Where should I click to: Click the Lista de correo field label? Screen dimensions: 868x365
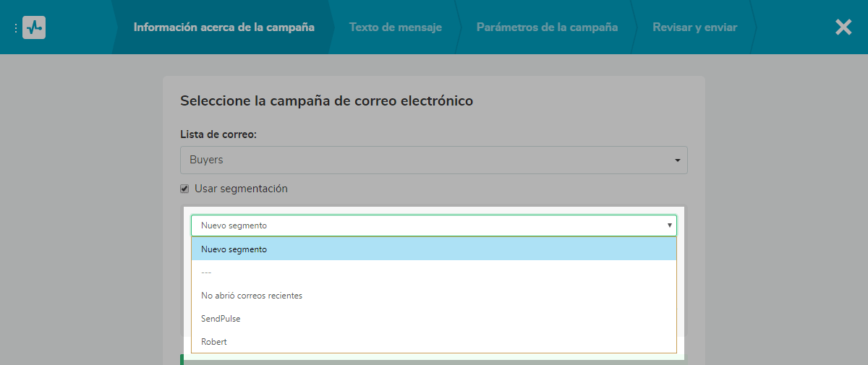217,134
